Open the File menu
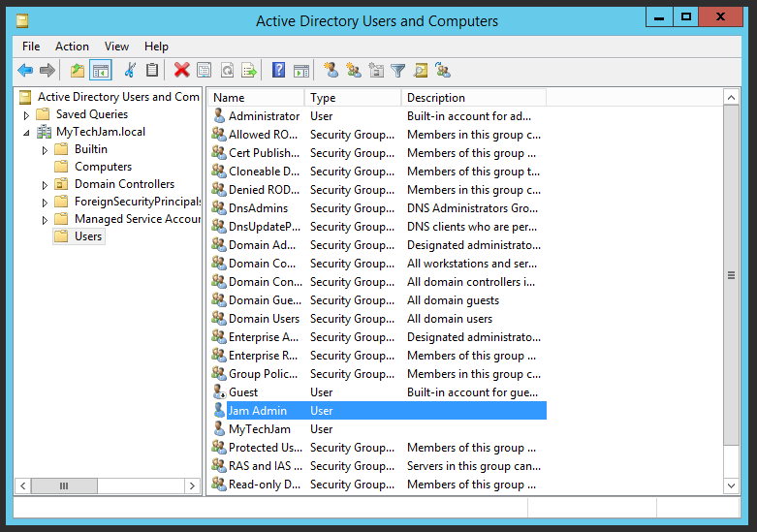This screenshot has height=532, width=757. [x=31, y=47]
